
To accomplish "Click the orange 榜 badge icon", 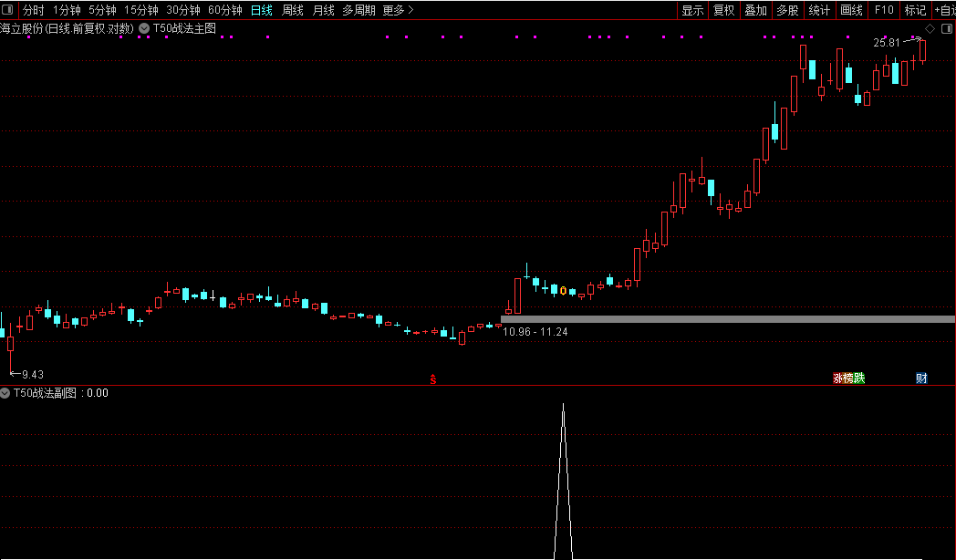I will (x=848, y=379).
